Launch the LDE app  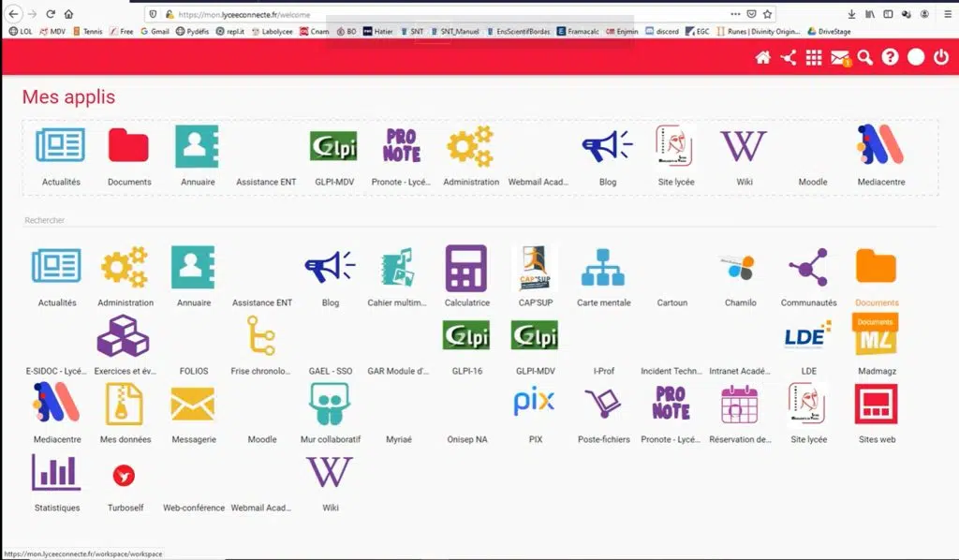coord(808,335)
